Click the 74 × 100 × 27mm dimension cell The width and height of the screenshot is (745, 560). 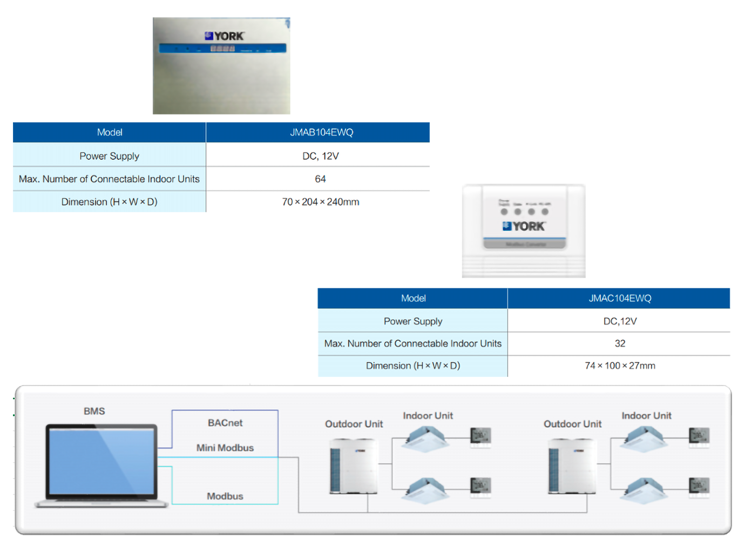click(x=620, y=366)
